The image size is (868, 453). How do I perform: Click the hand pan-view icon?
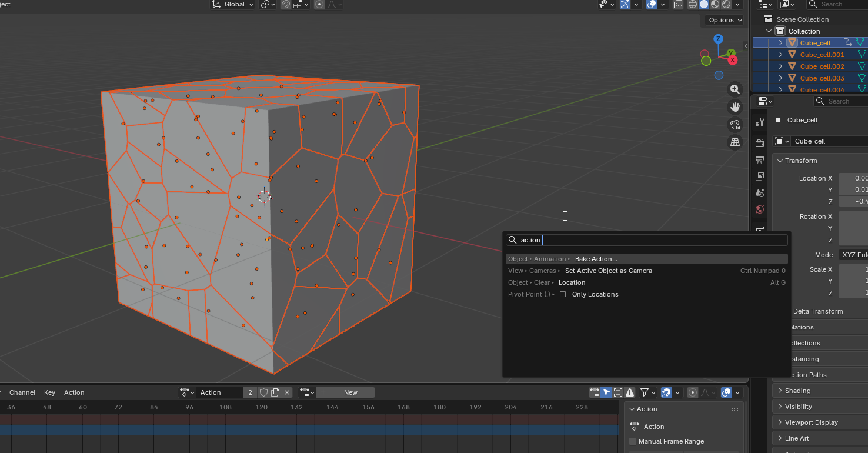click(735, 107)
